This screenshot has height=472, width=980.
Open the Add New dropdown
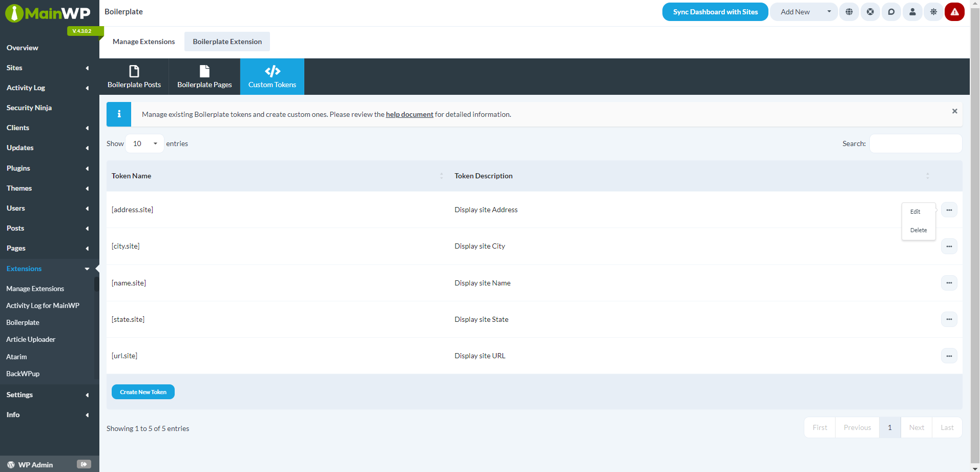[804, 12]
